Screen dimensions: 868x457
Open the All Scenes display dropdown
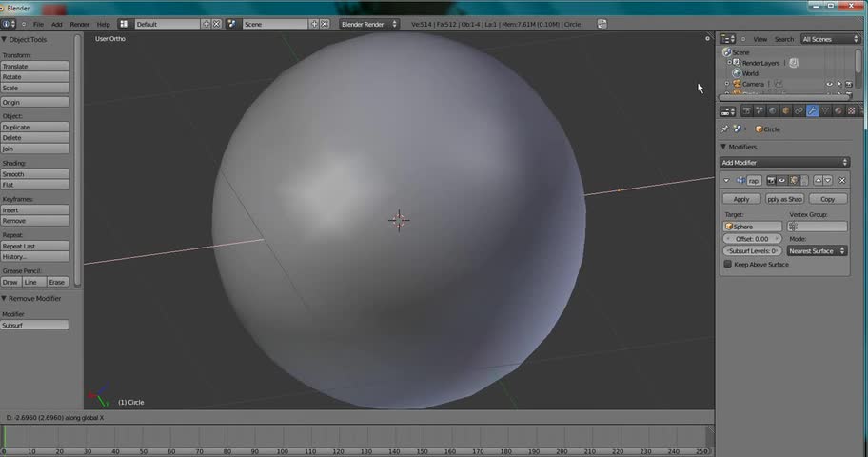pyautogui.click(x=830, y=39)
